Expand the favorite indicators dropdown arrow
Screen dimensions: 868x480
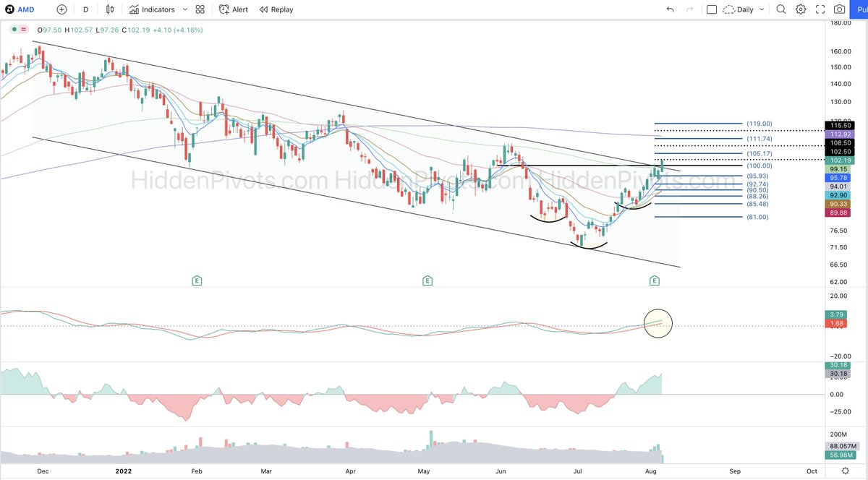pos(185,9)
